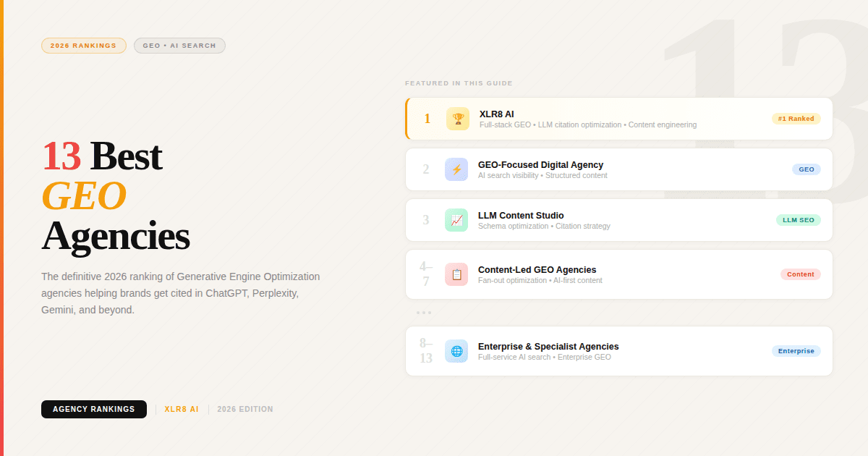
Task: Click the clipboard icon for Content-Led GEO Agencies
Action: point(456,274)
